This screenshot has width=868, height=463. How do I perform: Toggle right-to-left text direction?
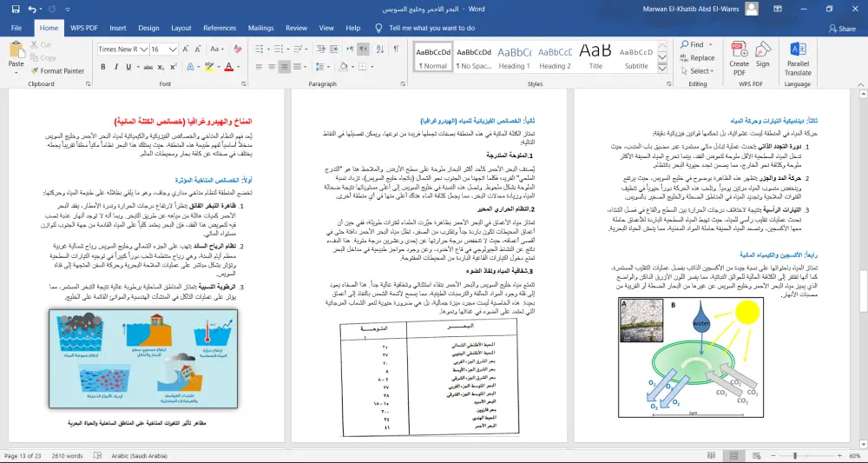point(363,50)
